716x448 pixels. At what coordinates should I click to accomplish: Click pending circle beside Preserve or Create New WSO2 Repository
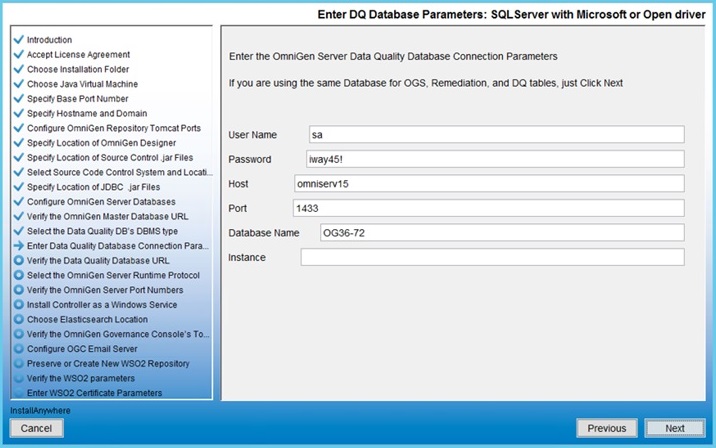[19, 364]
